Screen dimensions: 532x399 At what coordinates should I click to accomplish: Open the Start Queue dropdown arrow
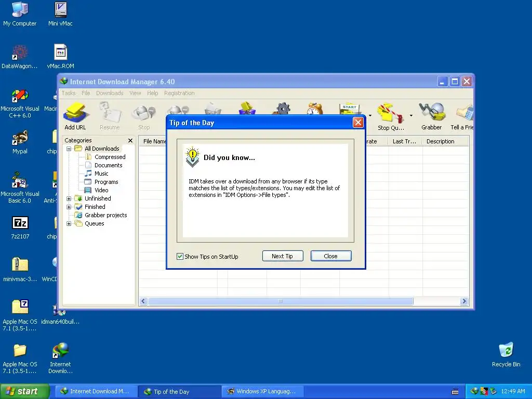tap(370, 116)
